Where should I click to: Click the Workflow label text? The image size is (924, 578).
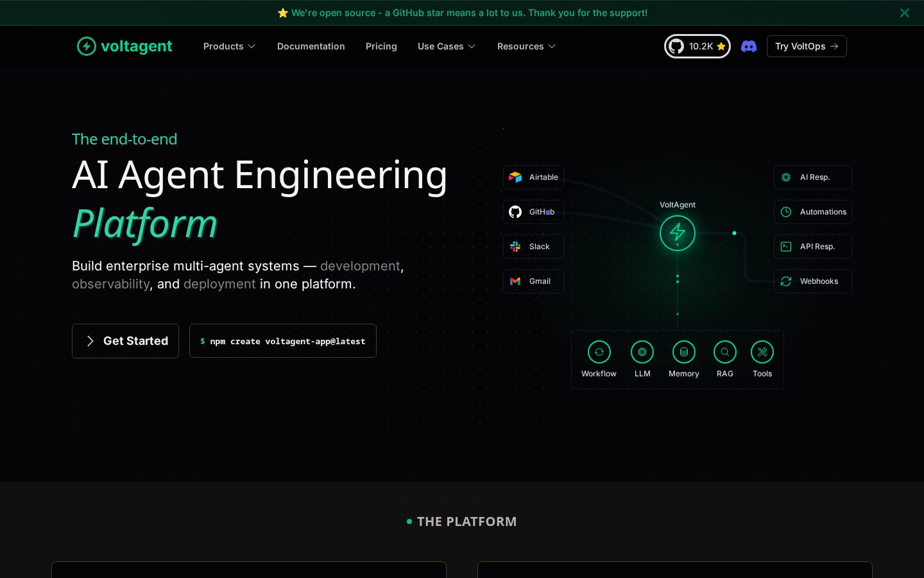click(x=599, y=374)
